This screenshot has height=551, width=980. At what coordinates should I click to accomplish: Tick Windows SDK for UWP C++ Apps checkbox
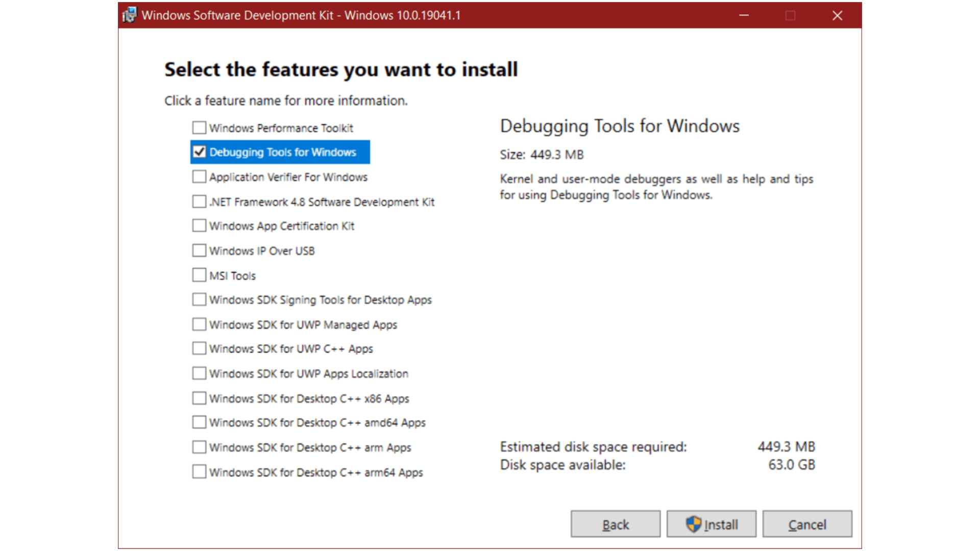(x=199, y=348)
